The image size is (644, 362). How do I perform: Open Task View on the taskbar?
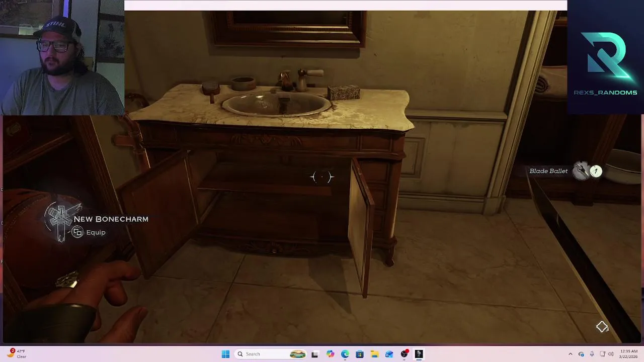point(315,354)
